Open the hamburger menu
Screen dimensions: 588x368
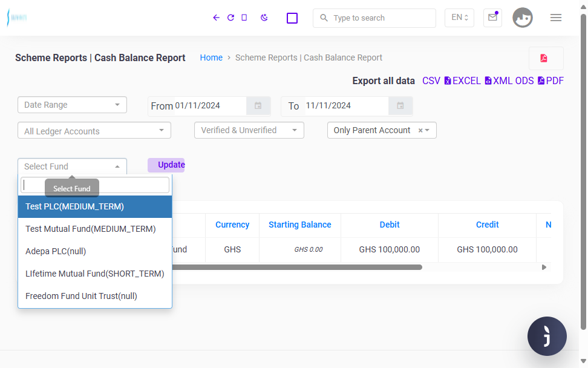[x=556, y=18]
